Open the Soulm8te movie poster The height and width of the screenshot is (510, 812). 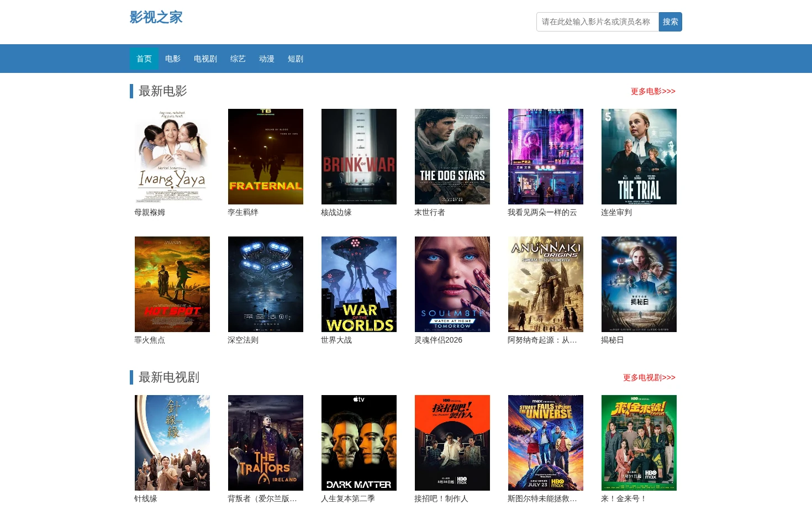point(452,284)
